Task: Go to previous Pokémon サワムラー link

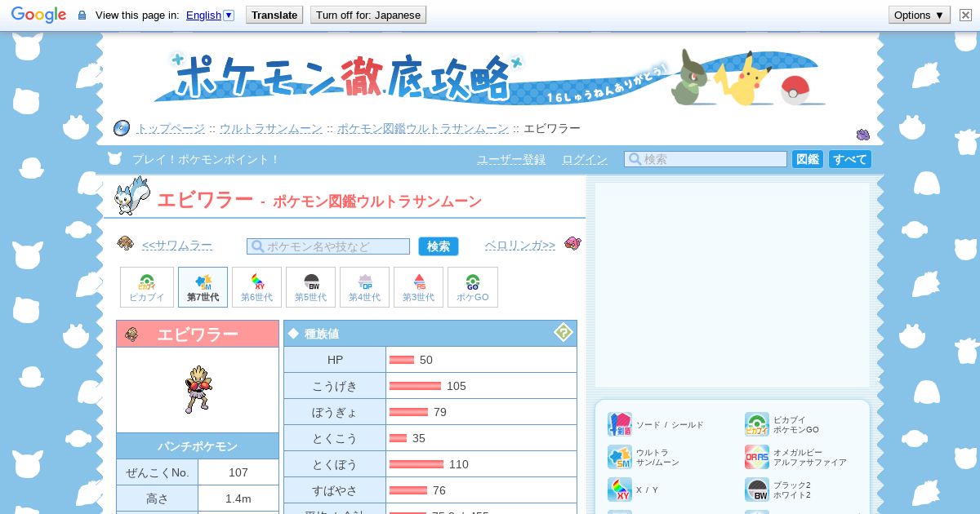Action: pyautogui.click(x=176, y=246)
